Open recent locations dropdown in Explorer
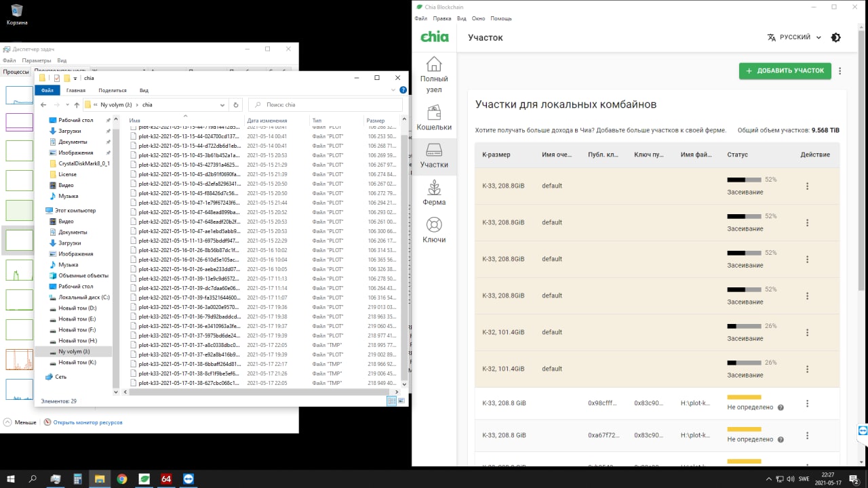This screenshot has height=488, width=868. pos(67,105)
